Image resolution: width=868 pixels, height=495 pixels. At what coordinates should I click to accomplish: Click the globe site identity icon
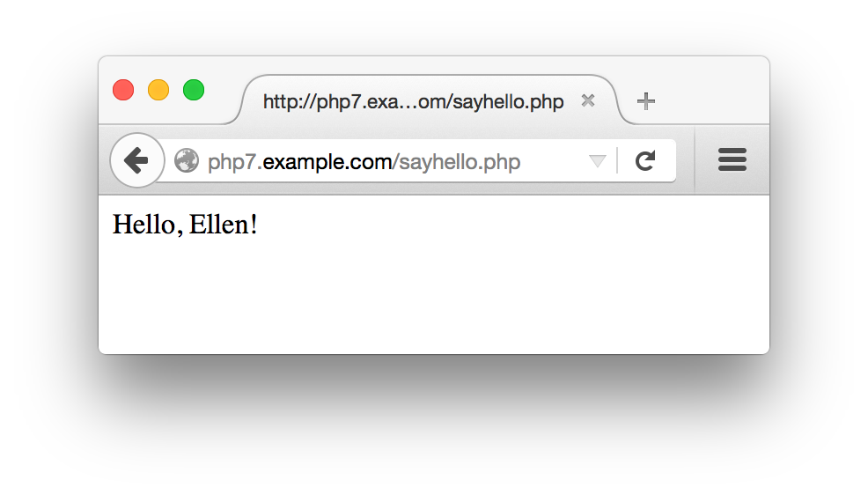click(187, 161)
